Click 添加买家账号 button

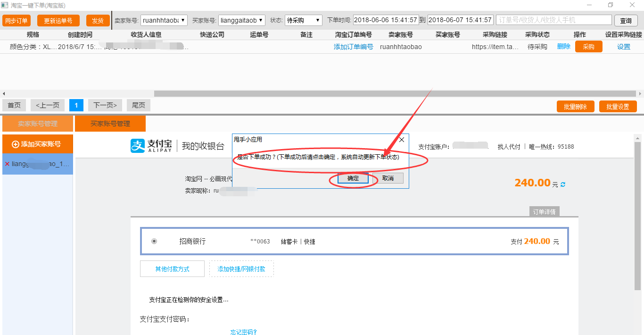click(x=38, y=144)
